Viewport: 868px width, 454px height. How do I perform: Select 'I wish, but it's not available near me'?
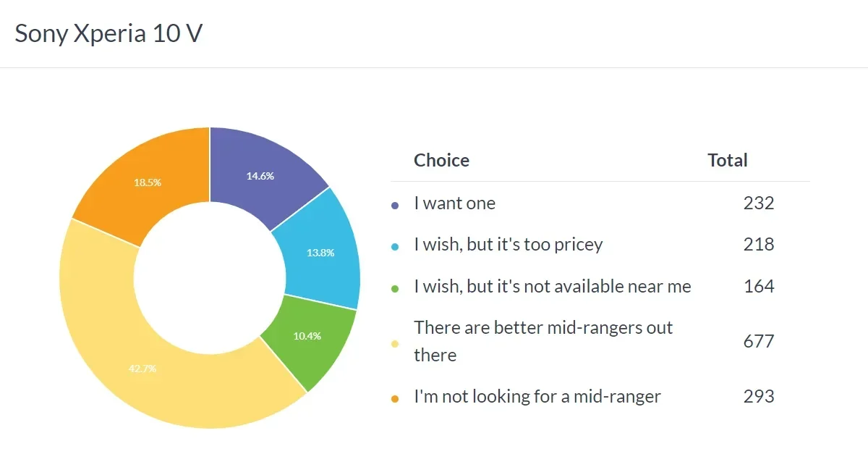coord(552,287)
